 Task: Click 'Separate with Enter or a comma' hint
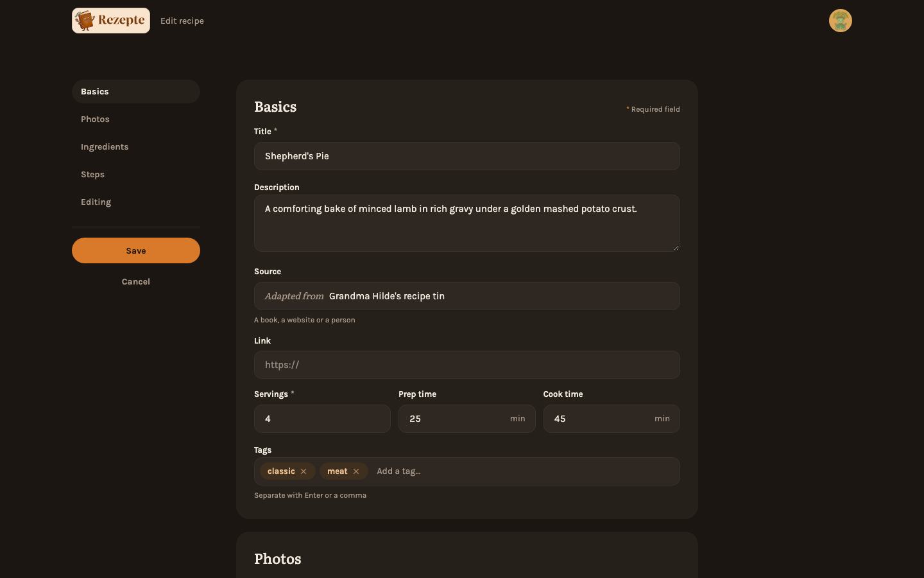click(311, 495)
